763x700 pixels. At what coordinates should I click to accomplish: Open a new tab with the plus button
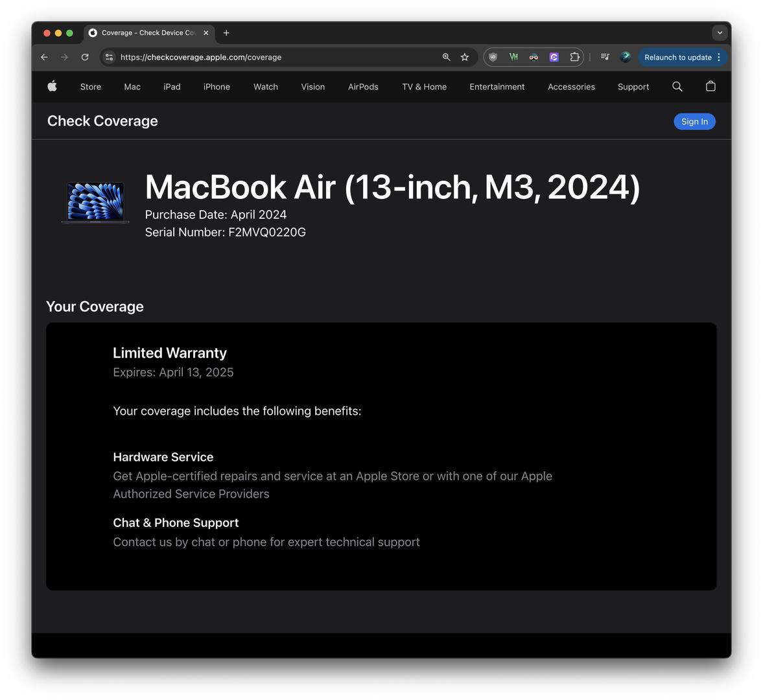(226, 32)
